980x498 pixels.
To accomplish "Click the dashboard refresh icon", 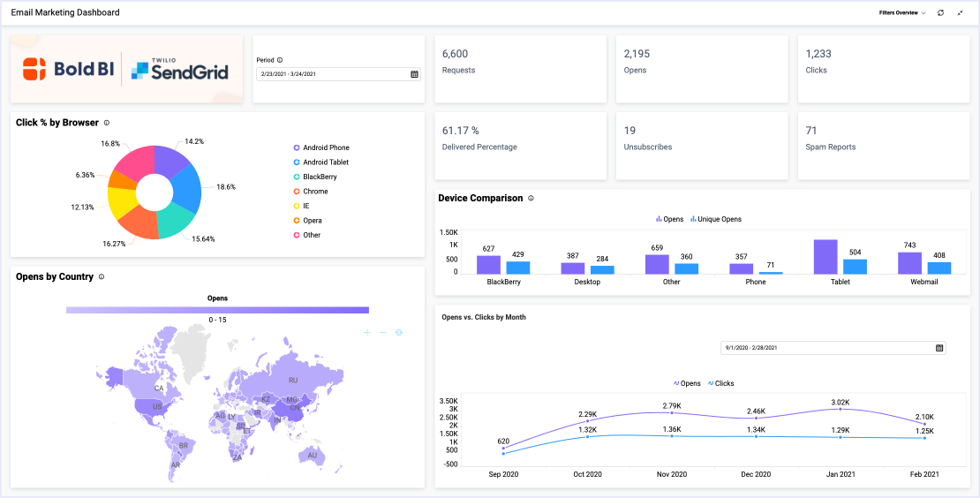I will tap(940, 13).
